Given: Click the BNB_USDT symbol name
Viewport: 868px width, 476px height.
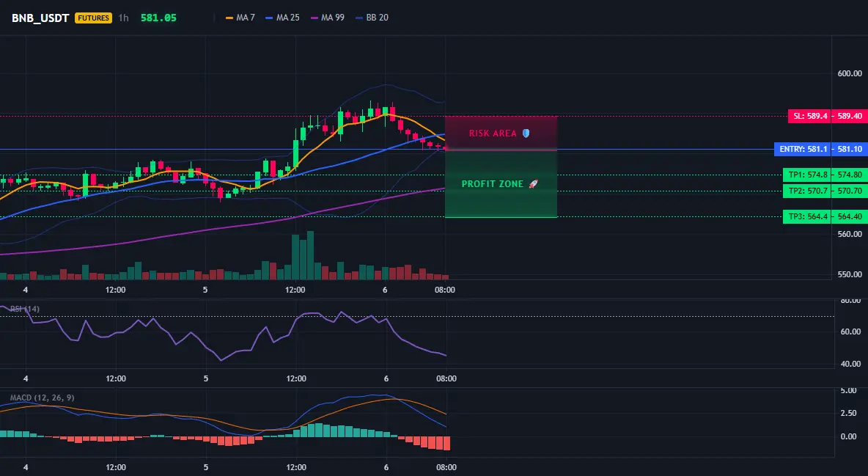Looking at the screenshot, I should point(40,18).
